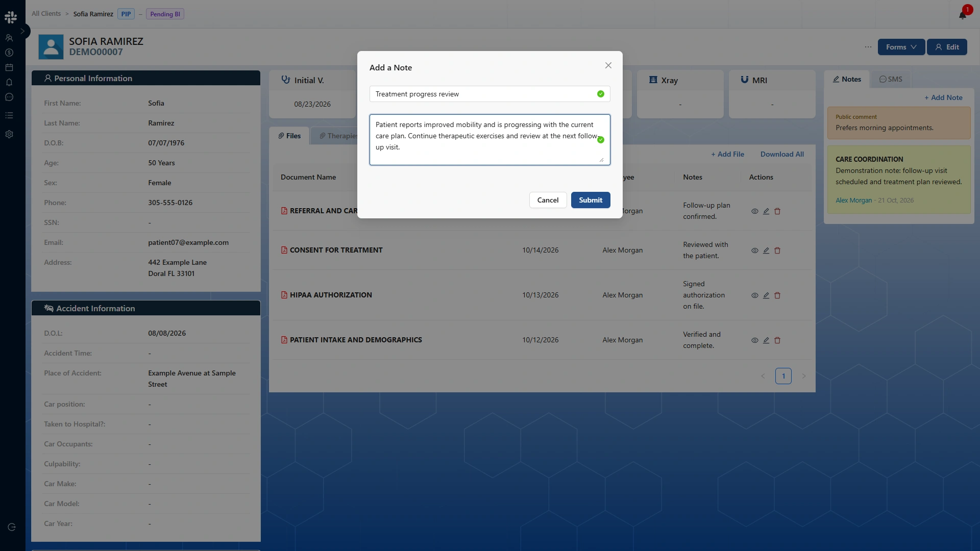This screenshot has height=551, width=980.
Task: Open the billing dollar icon in the sidebar
Action: coord(9,53)
